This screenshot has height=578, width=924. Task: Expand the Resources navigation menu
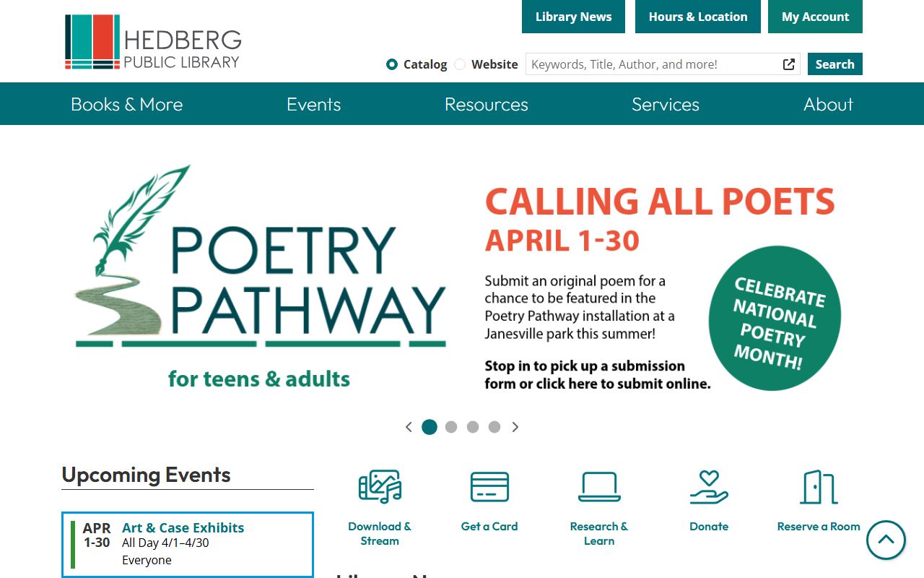pyautogui.click(x=486, y=104)
